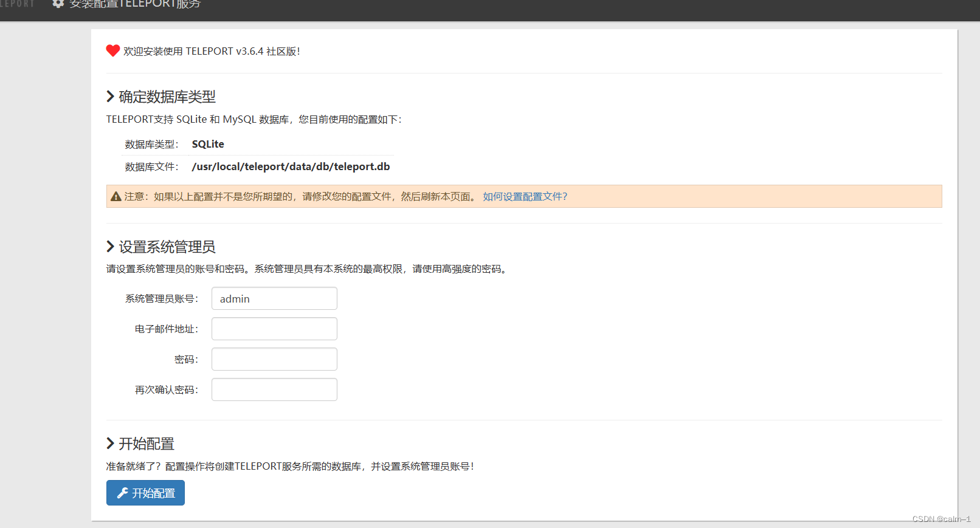This screenshot has width=980, height=528.
Task: Click the chevron beside 开始配置 heading
Action: [x=110, y=444]
